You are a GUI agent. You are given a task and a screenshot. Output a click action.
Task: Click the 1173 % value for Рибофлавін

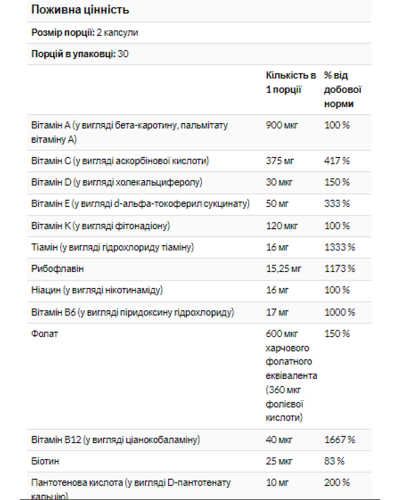point(340,269)
